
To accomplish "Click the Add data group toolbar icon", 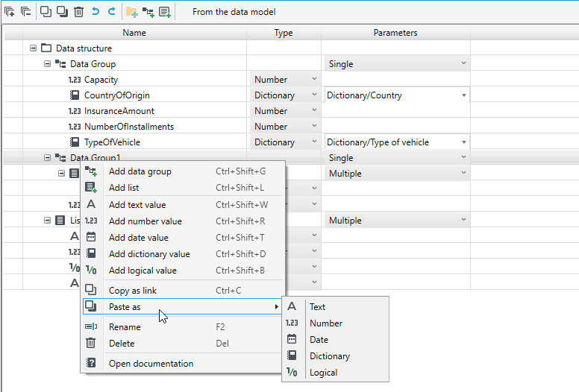I will [x=148, y=12].
